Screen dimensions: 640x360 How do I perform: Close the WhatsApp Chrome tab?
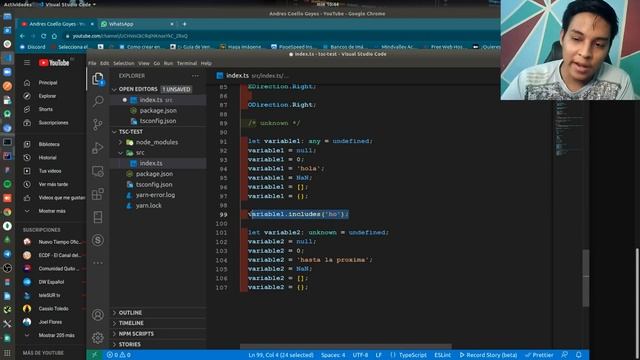click(172, 24)
